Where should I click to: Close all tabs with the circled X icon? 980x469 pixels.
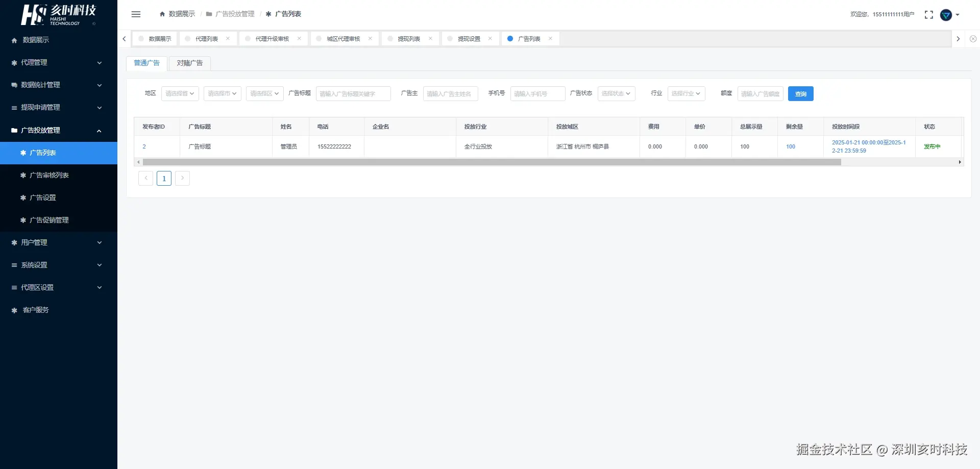(x=973, y=39)
